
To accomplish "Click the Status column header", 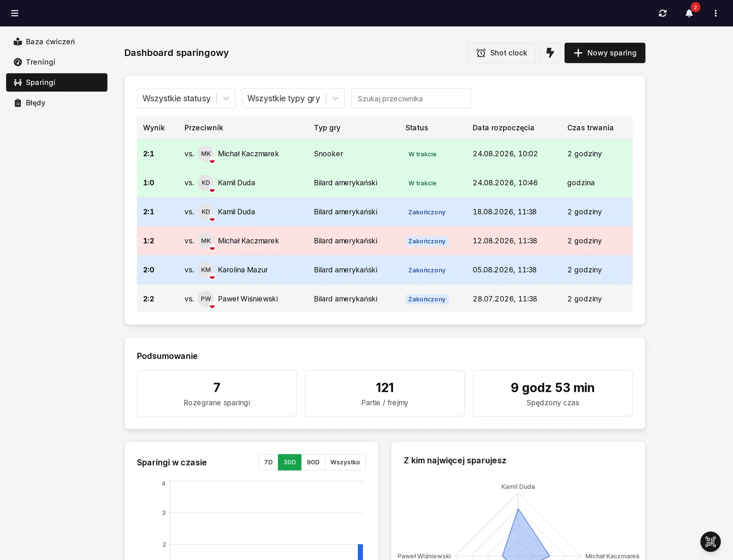I will click(417, 128).
